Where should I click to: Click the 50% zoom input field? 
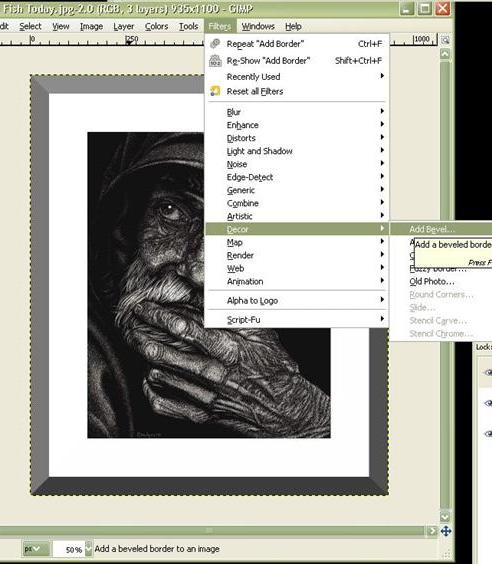(69, 549)
